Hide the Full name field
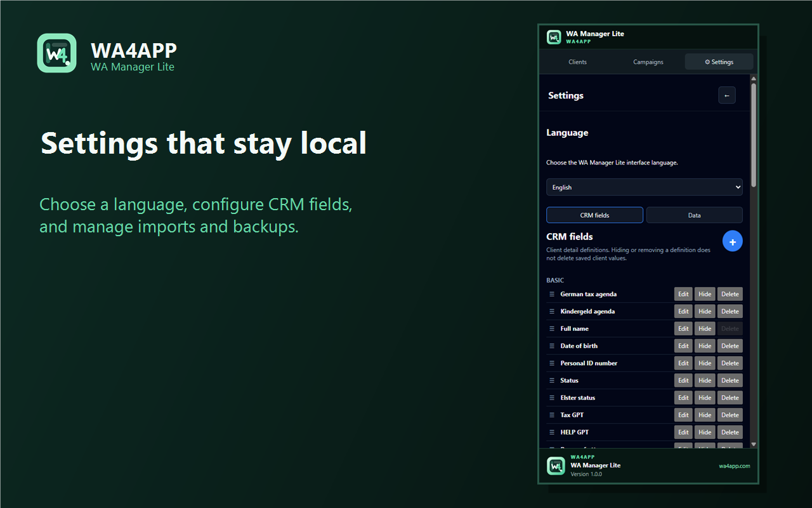The image size is (812, 508). point(705,328)
